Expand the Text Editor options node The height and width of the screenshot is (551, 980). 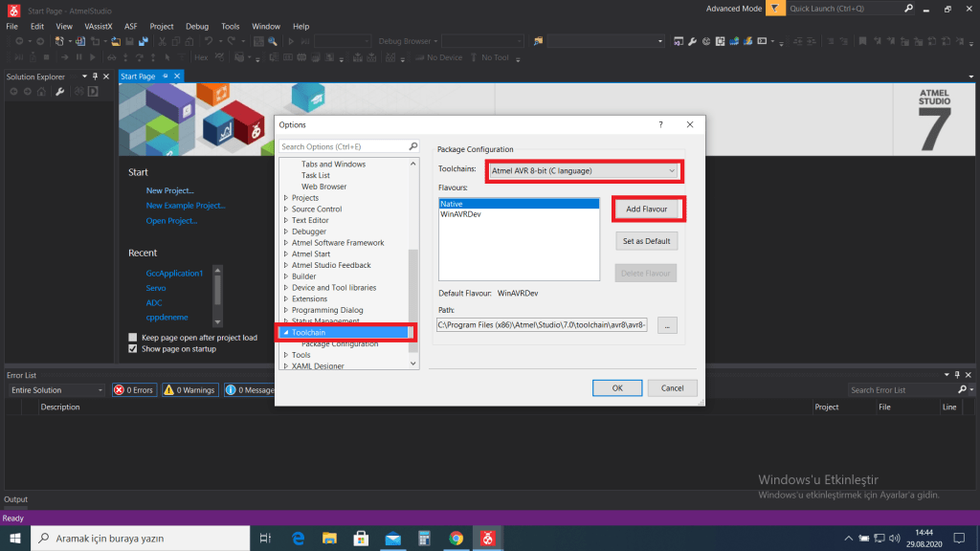click(285, 220)
